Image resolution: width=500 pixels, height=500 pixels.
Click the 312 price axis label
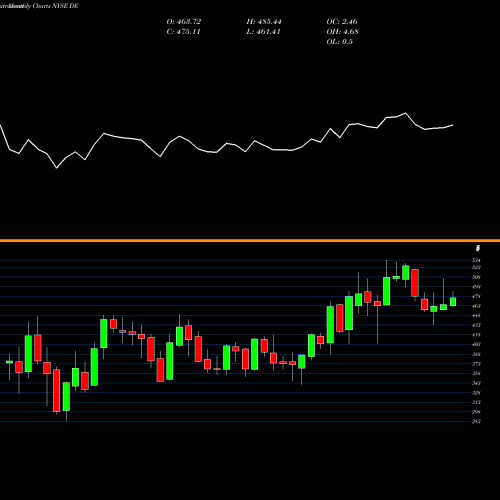coord(476,402)
